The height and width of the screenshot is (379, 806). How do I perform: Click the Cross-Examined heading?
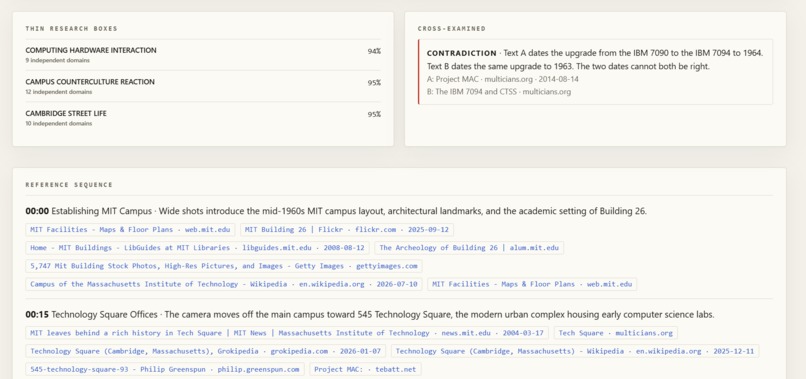pos(451,29)
